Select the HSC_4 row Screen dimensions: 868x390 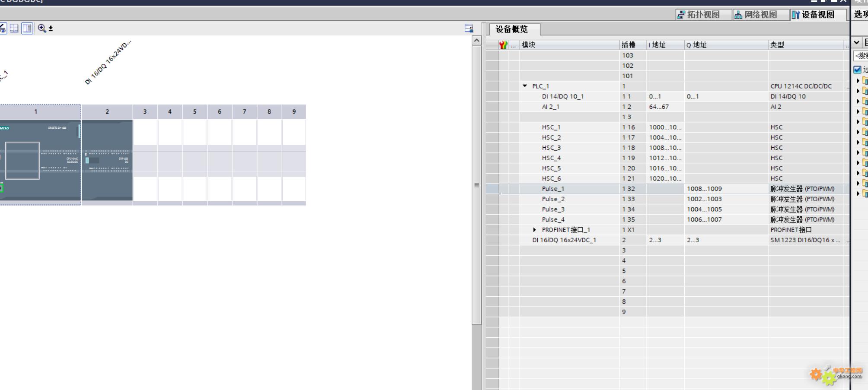667,158
